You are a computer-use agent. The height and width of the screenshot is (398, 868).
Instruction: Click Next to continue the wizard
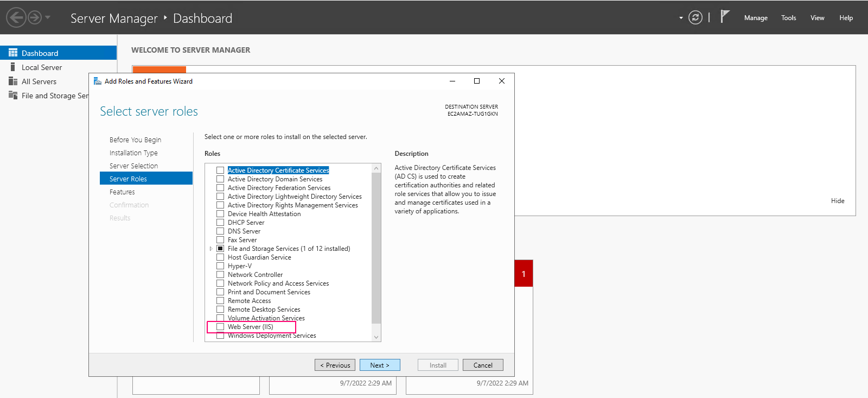380,365
